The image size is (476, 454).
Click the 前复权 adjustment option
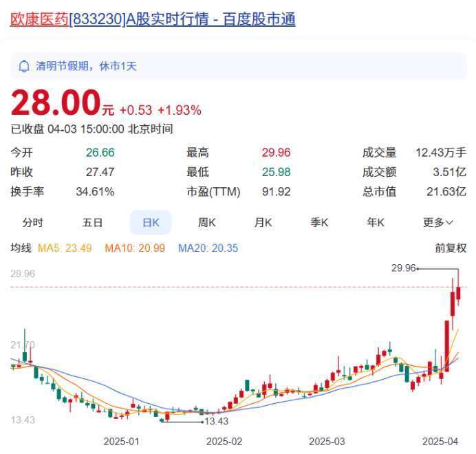coord(451,248)
